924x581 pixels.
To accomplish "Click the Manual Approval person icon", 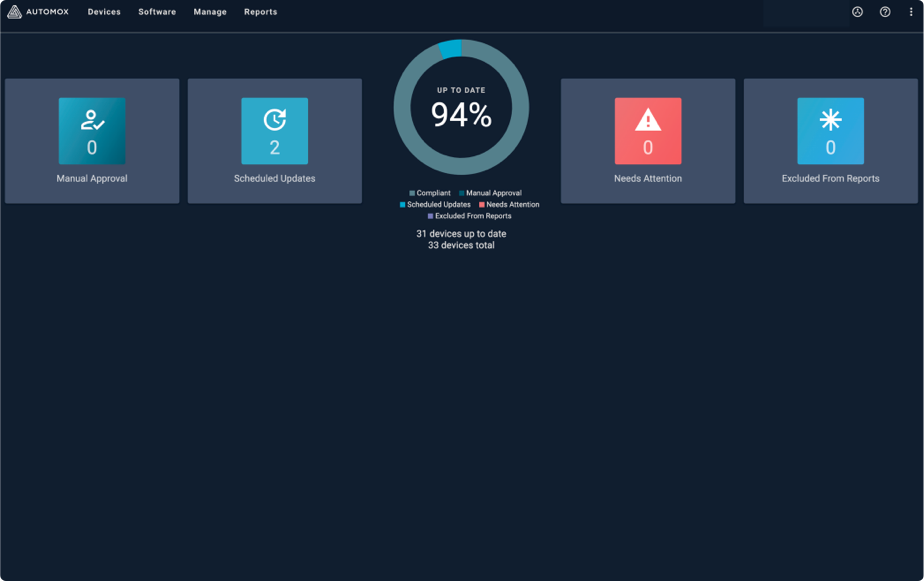I will click(91, 120).
